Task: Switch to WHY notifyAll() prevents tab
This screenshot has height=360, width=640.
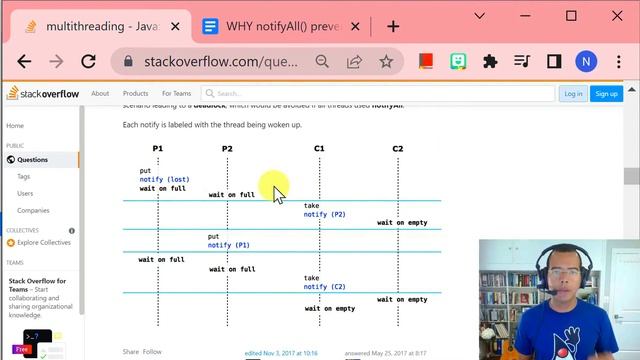Action: coord(282,27)
